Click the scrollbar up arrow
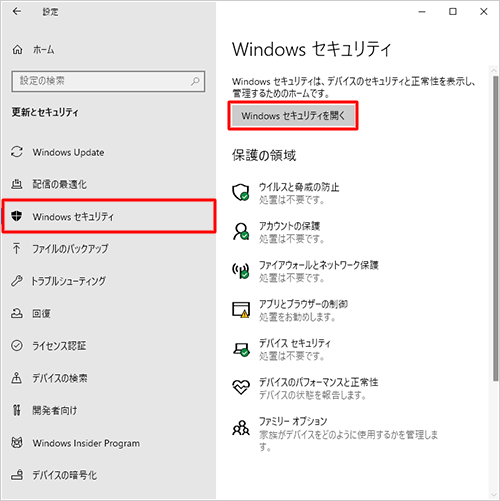500x501 pixels. [x=495, y=71]
